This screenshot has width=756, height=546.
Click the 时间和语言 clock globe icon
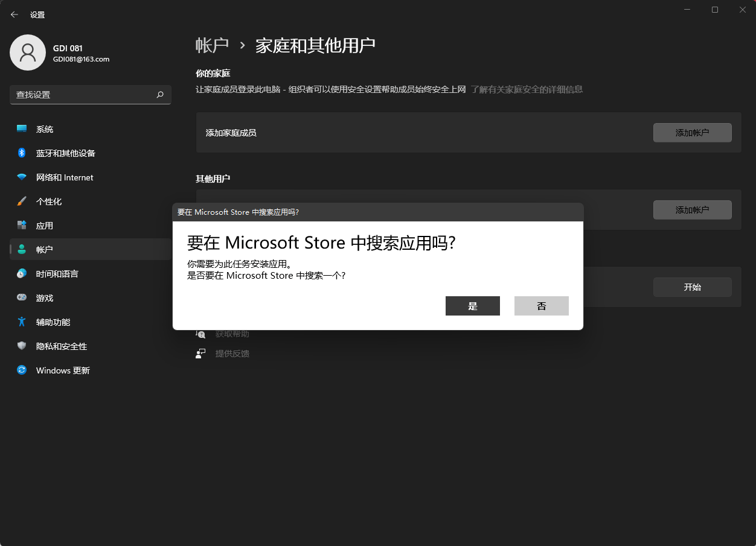click(x=22, y=274)
